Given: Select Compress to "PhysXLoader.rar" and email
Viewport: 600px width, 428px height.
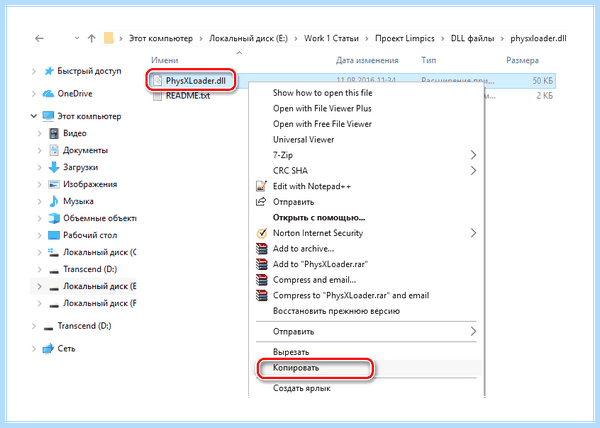Looking at the screenshot, I should coord(351,295).
